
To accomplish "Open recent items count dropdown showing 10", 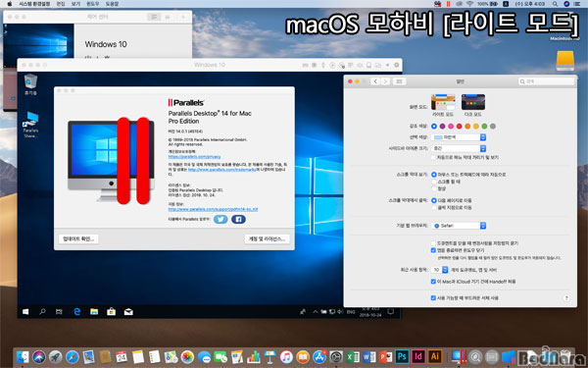I will [x=439, y=270].
